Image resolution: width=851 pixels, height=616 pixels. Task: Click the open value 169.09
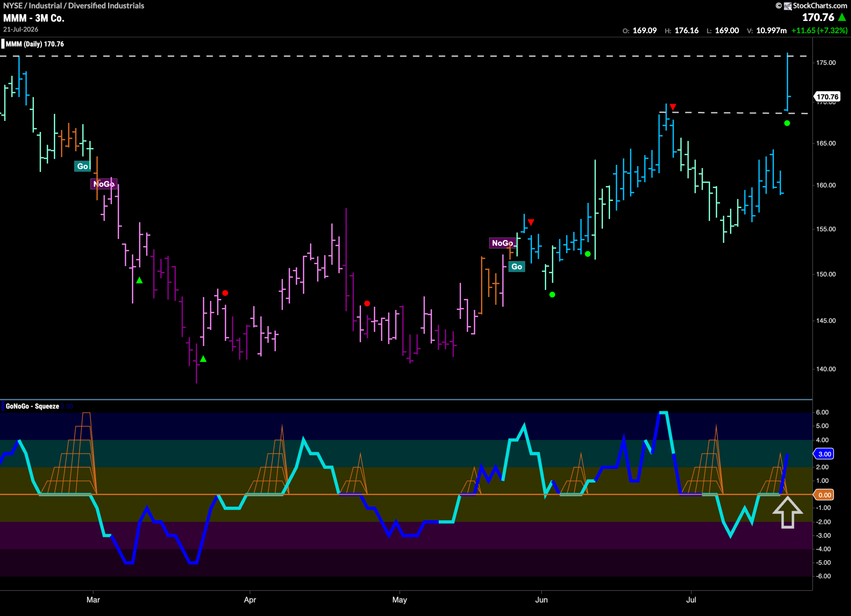coord(645,31)
